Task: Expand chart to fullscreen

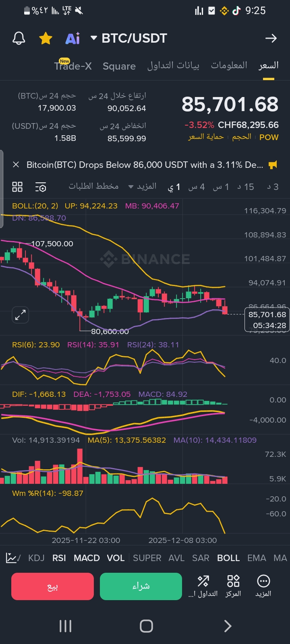Action: (x=20, y=315)
